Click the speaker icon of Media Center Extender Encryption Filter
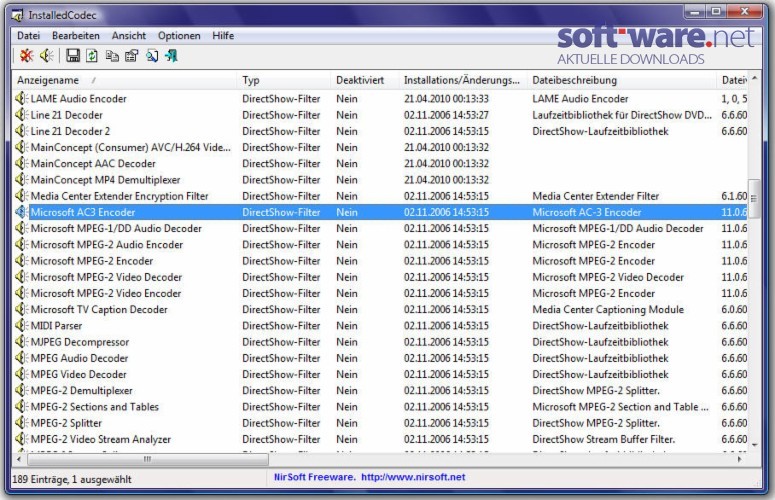The width and height of the screenshot is (775, 500). tap(21, 196)
